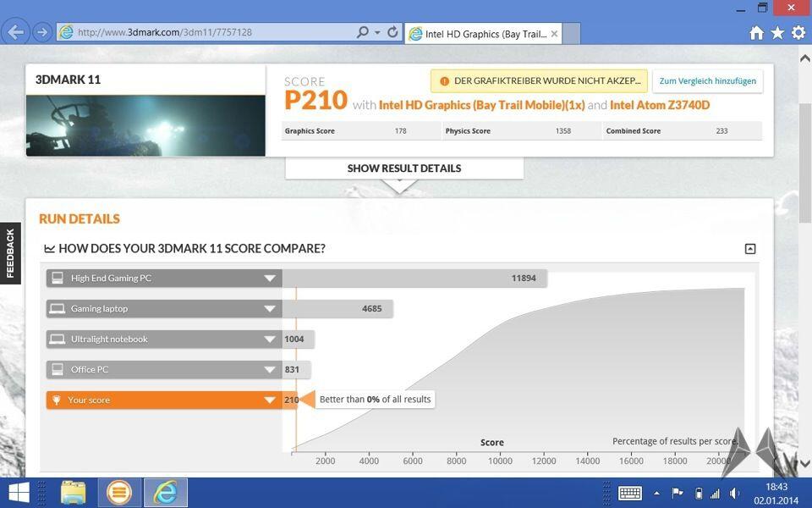
Task: Click the Zum Vergleich hinzufügen button
Action: (707, 81)
